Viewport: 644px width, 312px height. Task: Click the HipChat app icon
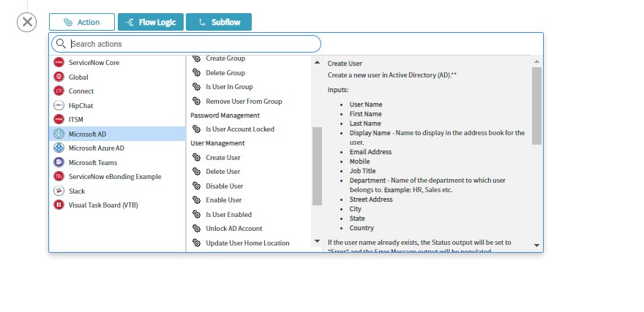[59, 105]
